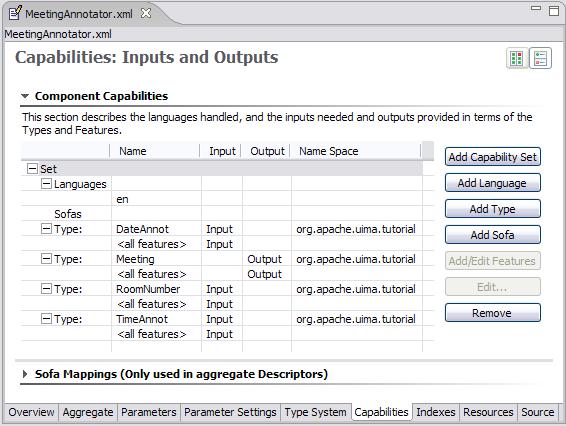The width and height of the screenshot is (566, 426).
Task: Open the Source tab
Action: pyautogui.click(x=537, y=412)
